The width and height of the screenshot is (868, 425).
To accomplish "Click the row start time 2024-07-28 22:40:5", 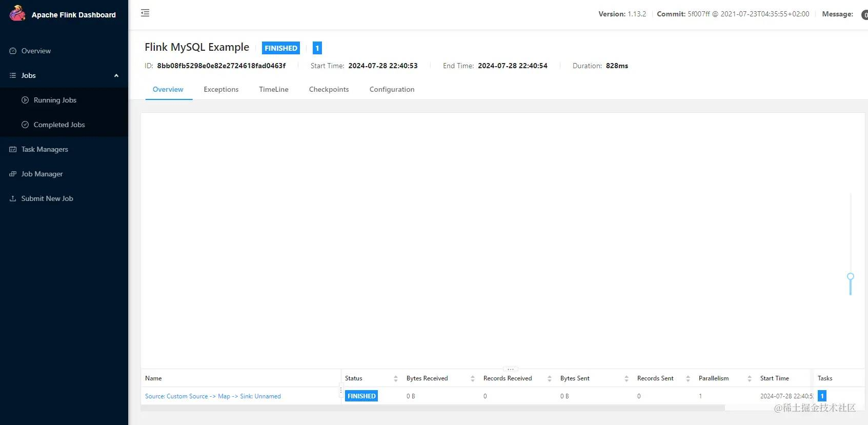I will tap(786, 396).
